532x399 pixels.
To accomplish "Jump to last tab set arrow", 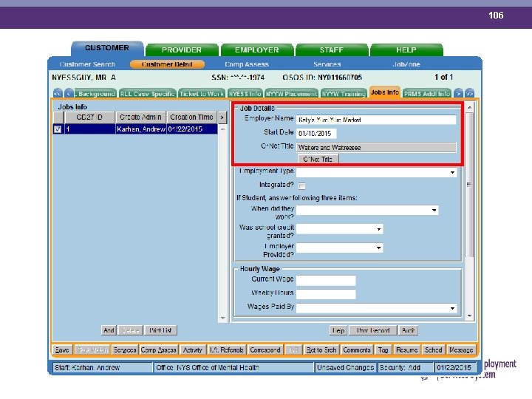I will 470,93.
